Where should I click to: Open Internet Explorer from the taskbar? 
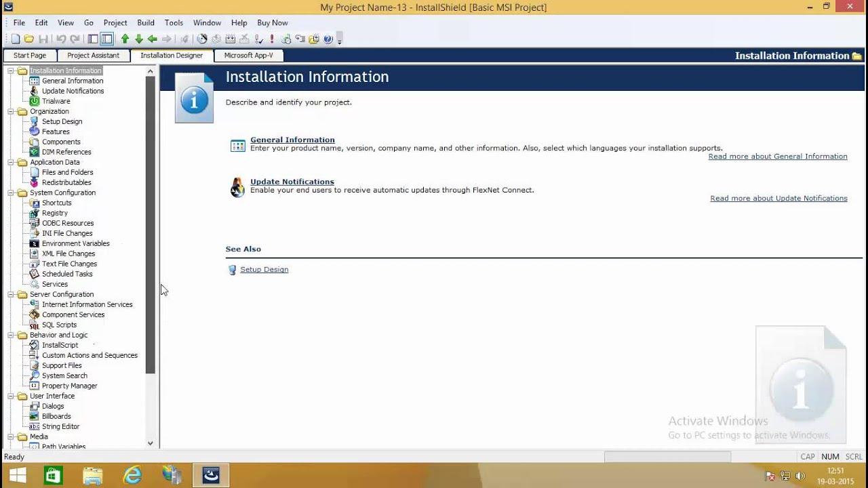tap(132, 476)
